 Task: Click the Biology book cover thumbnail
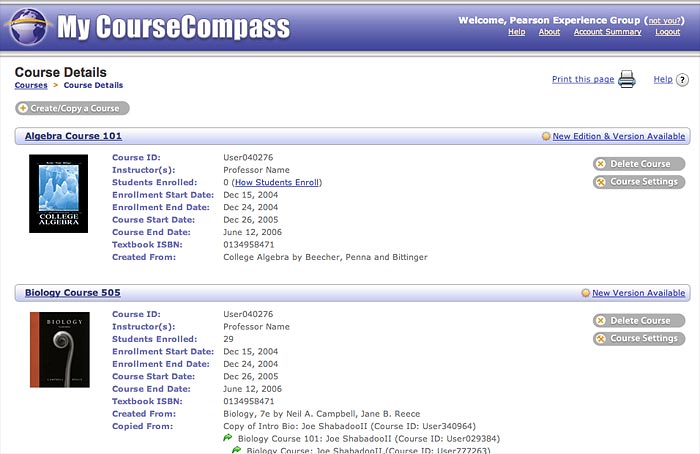pos(60,350)
